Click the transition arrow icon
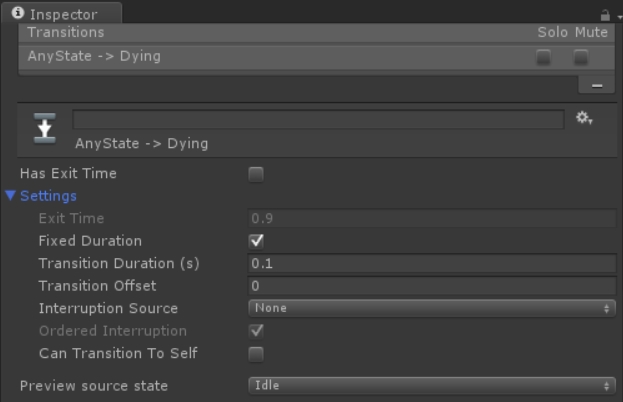 point(44,128)
